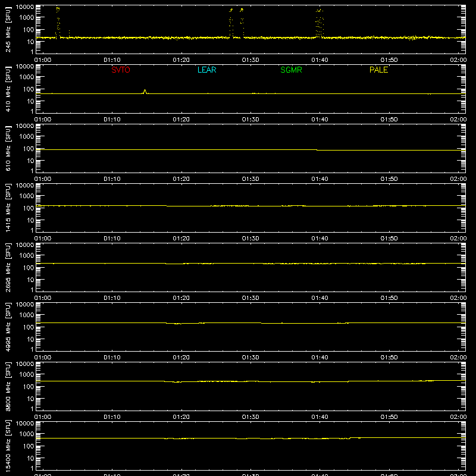Screen dimensions: 476x476
Task: Click the yellow PALE station label
Action: coord(378,70)
